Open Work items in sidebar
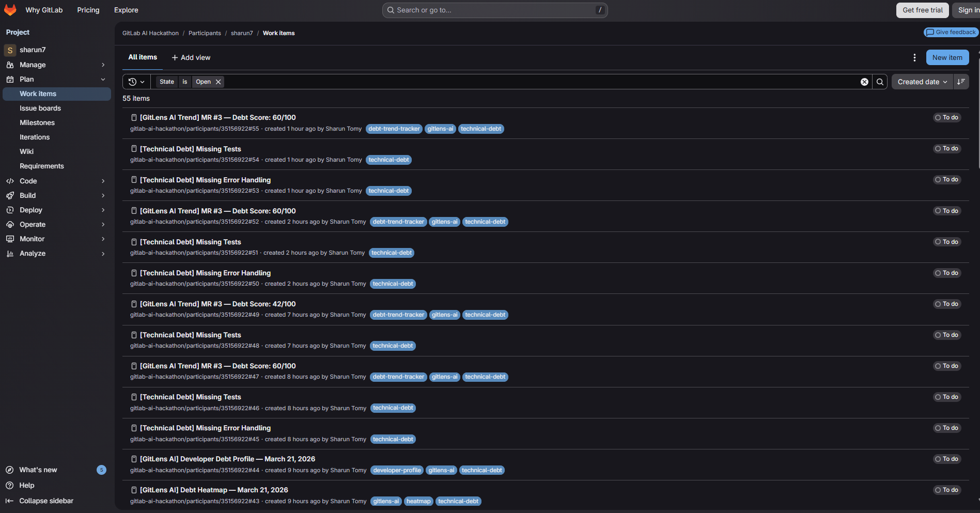The width and height of the screenshot is (980, 513). pos(57,94)
